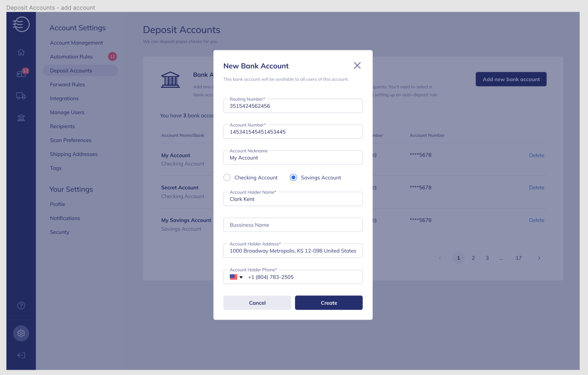Open Scan Preferences menu item
Image resolution: width=588 pixels, height=375 pixels.
pos(71,140)
